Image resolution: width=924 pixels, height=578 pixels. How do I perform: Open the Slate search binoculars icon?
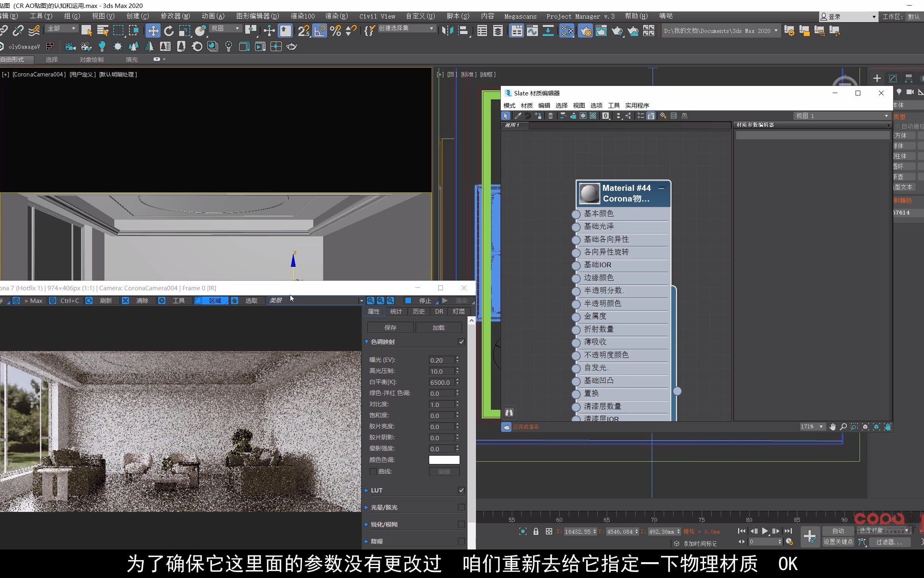tap(509, 413)
